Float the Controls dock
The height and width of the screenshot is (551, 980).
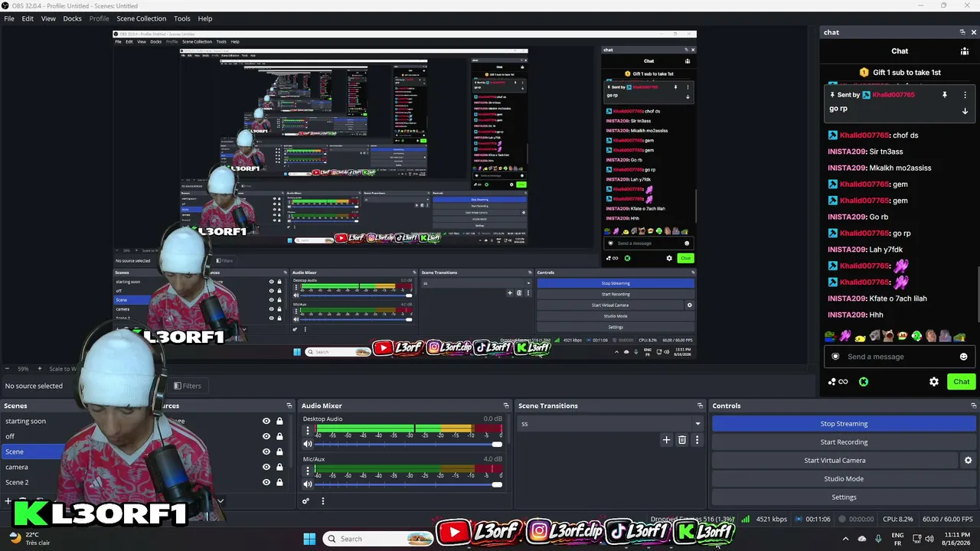tap(974, 406)
